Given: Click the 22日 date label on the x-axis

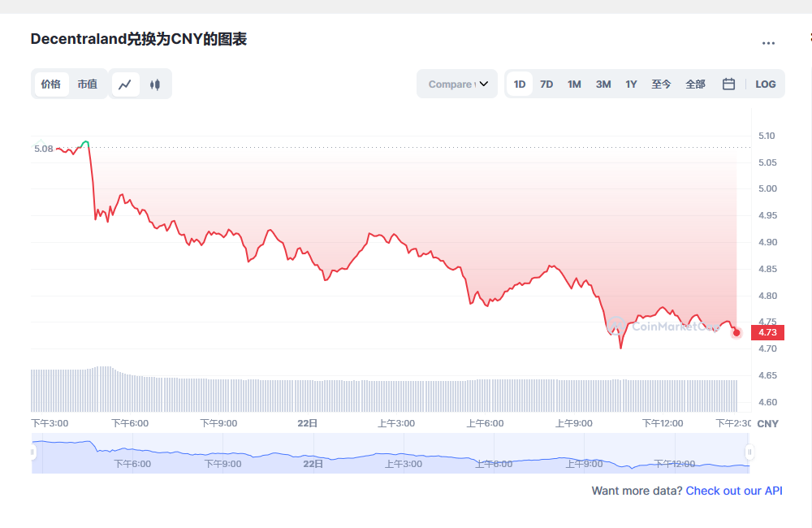Looking at the screenshot, I should [307, 423].
